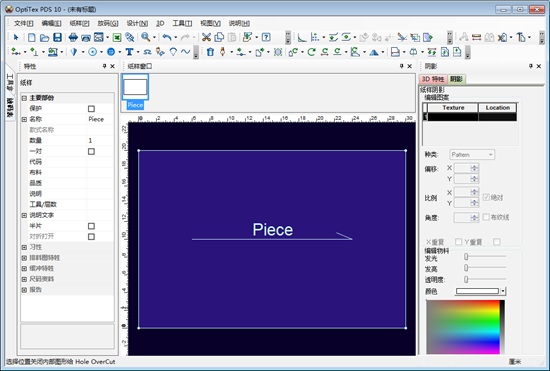550x371 pixels.
Task: Pick a color from the spectrum palette
Action: click(463, 326)
